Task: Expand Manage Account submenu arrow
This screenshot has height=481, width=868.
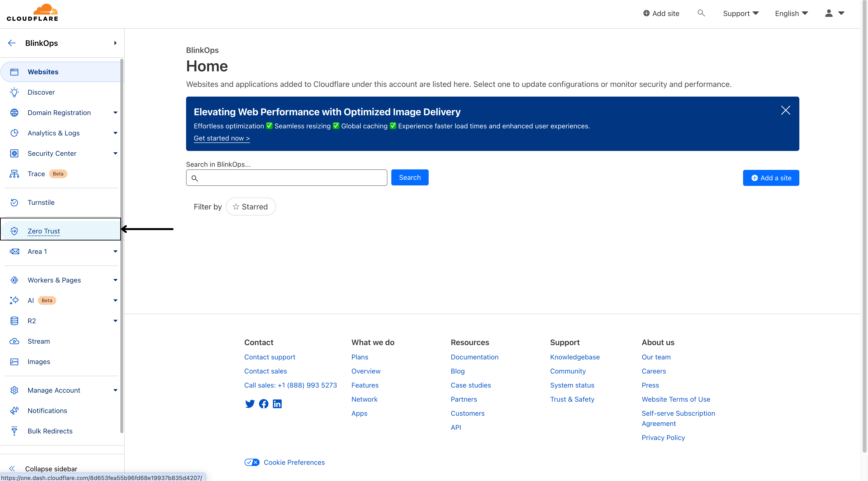Action: [x=115, y=390]
